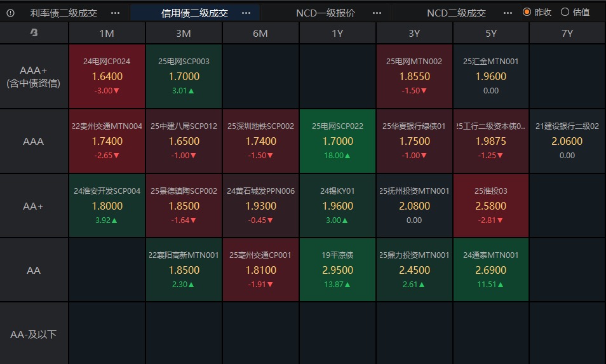Viewport: 606px width, 364px height.
Task: Click the 3M column header
Action: pyautogui.click(x=184, y=33)
